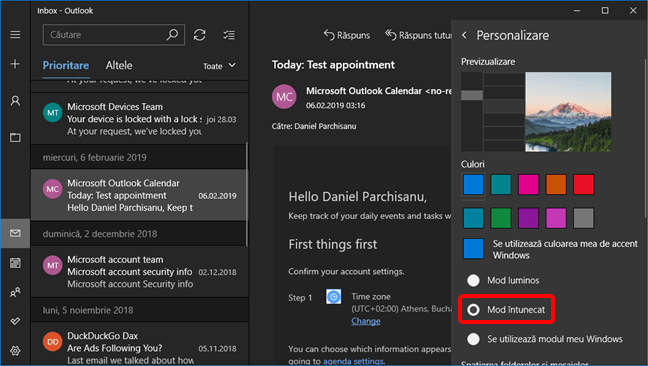Viewport: 648px width, 366px height.
Task: Click the luni, 5 noiembrie 2018 header
Action: (139, 310)
